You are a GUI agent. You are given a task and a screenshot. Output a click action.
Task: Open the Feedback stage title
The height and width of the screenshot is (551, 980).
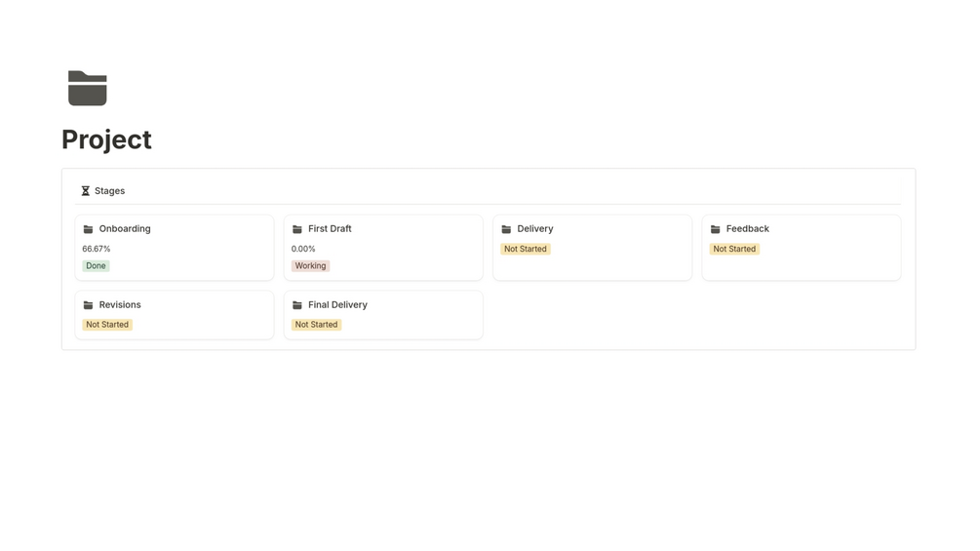pyautogui.click(x=748, y=229)
